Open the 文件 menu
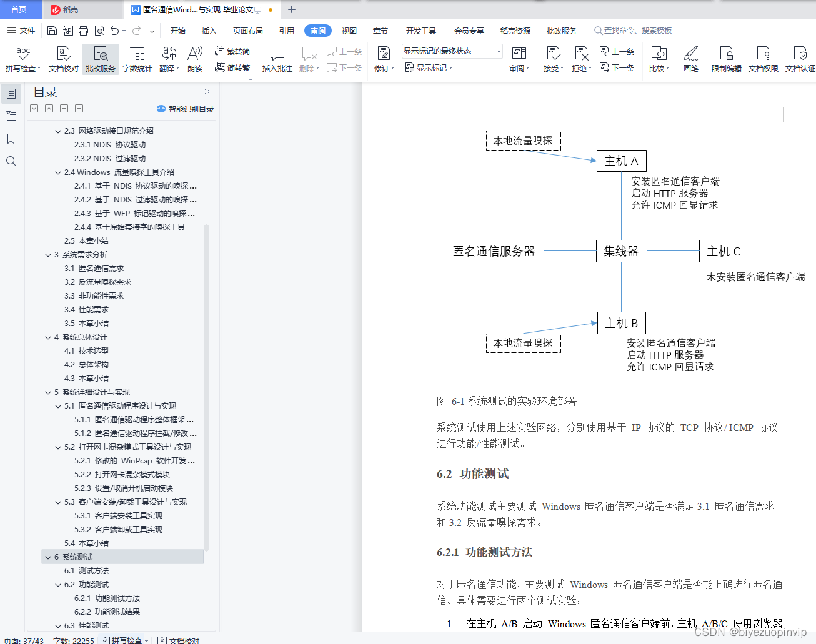The width and height of the screenshot is (816, 644). [x=28, y=30]
